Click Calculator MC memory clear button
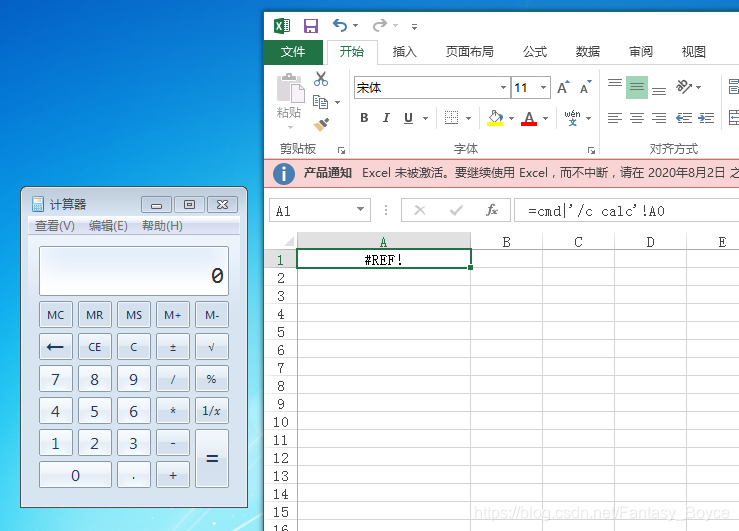739x531 pixels. click(x=56, y=315)
